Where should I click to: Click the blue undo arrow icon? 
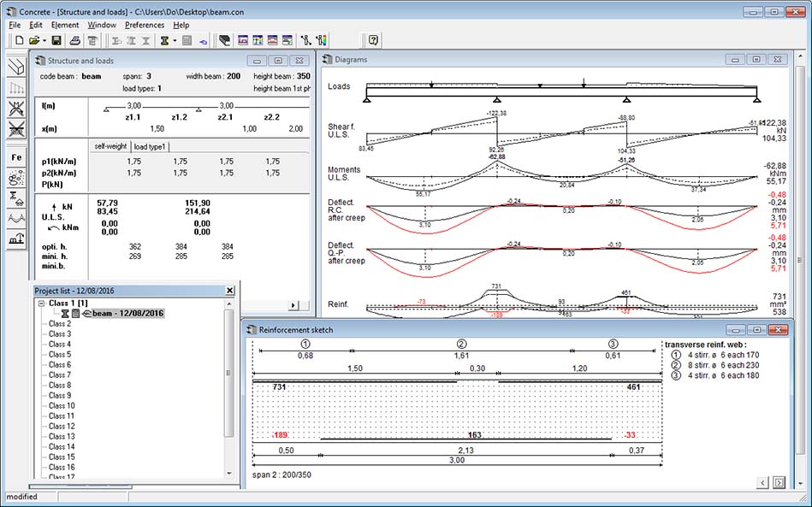pos(203,41)
